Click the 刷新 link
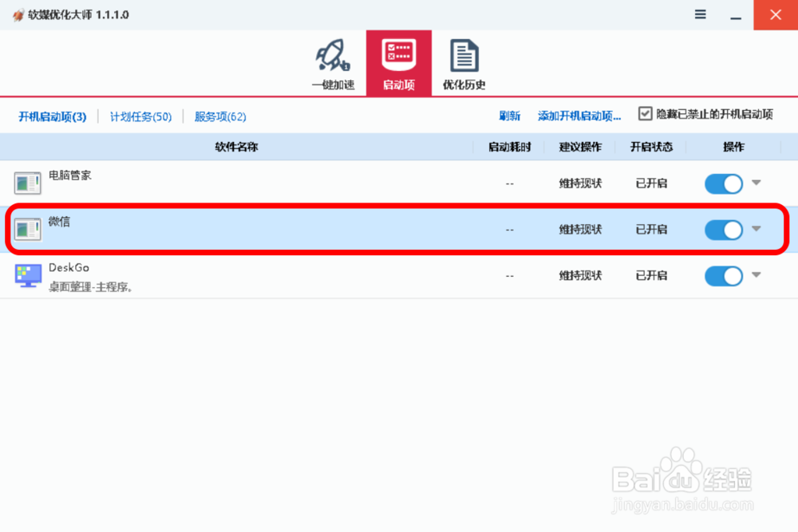This screenshot has width=798, height=532. (x=509, y=116)
